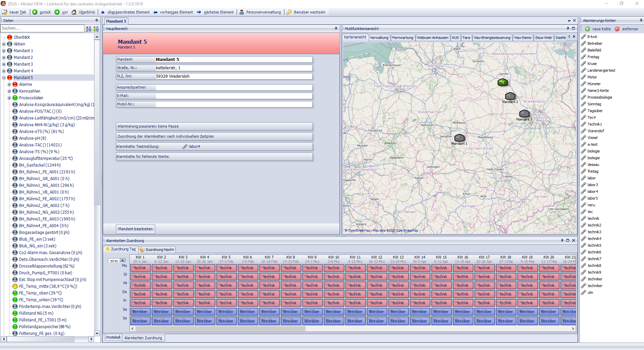Viewport: 644px width, 350px height.
Task: Expand Mandant 3 tree node
Action: pos(4,64)
